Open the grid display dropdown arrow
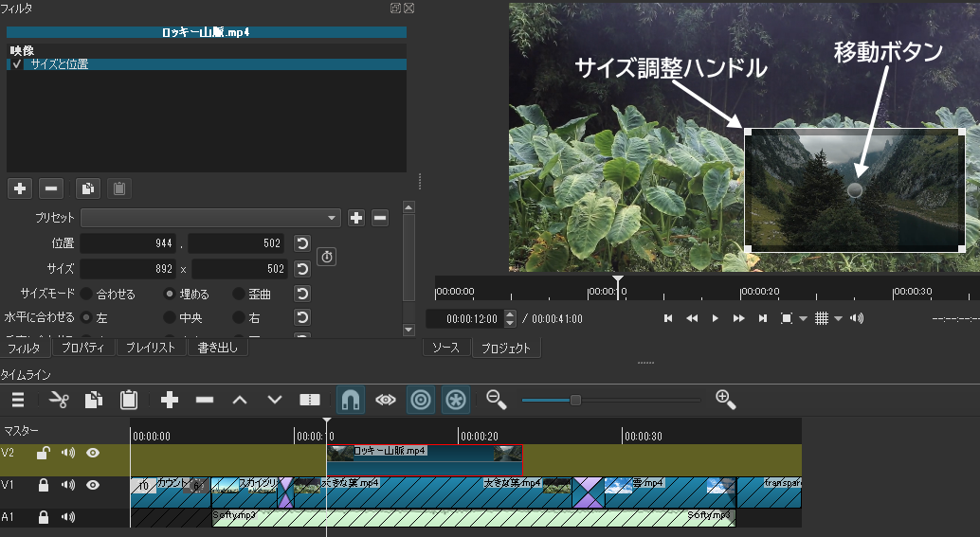 tap(839, 319)
